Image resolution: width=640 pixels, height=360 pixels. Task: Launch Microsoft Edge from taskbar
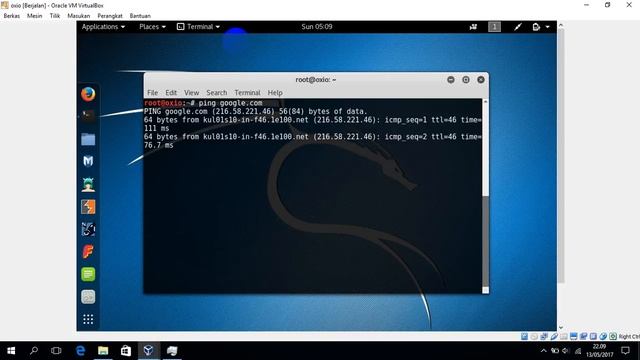[80, 351]
